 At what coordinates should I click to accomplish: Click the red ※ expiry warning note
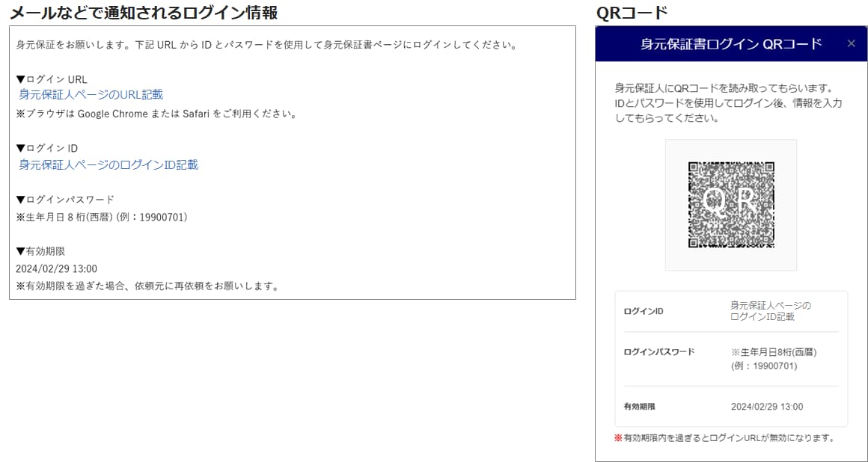tap(724, 438)
